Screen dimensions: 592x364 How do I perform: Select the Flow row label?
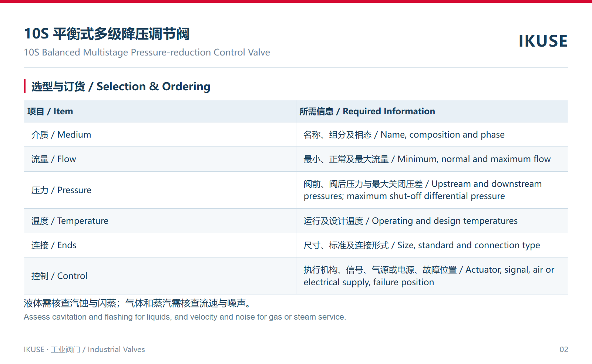pos(54,159)
